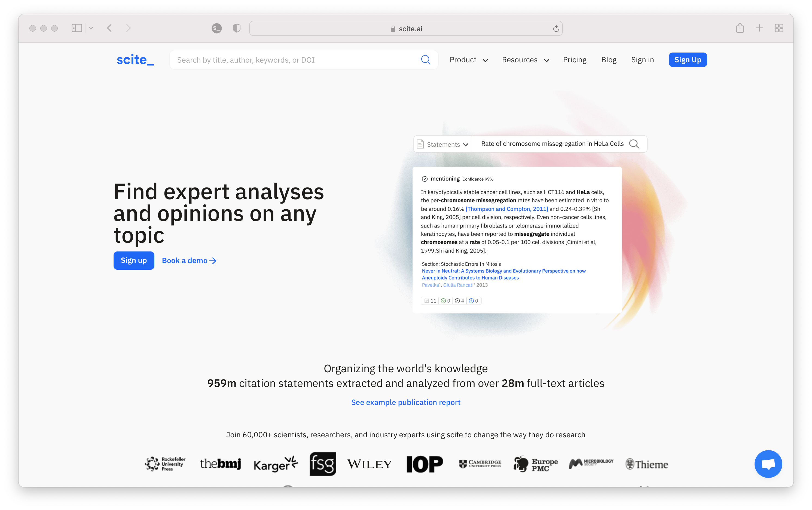Click the Microbiology Society logo

(x=591, y=463)
